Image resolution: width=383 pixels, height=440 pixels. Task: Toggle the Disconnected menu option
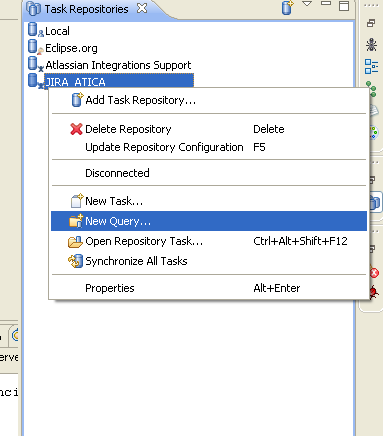click(209, 173)
